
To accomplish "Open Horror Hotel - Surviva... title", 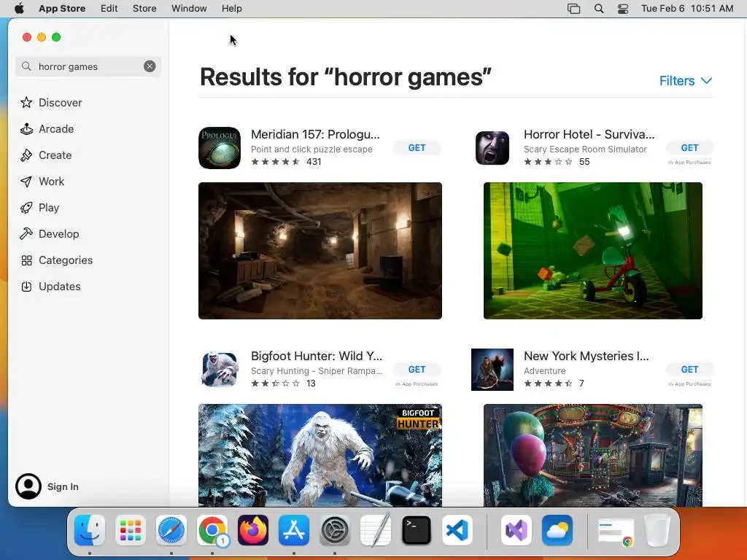I will [x=589, y=134].
